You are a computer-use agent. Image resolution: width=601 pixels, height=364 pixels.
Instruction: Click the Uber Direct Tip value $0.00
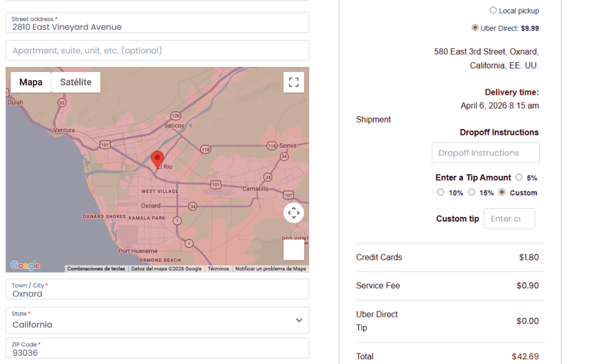528,321
